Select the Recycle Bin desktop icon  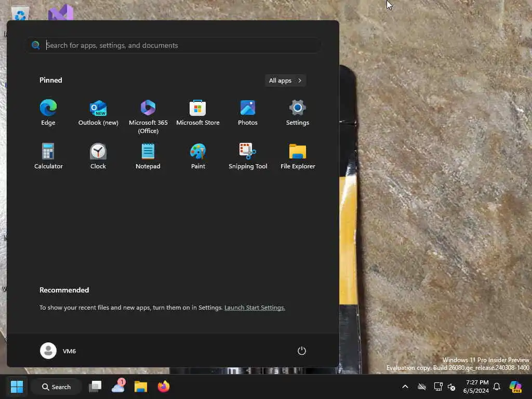tap(20, 13)
